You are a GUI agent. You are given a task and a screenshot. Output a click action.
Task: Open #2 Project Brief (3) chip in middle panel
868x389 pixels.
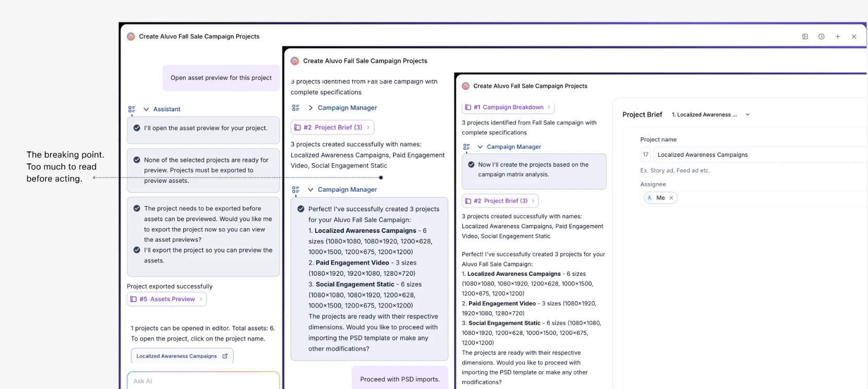coord(332,127)
